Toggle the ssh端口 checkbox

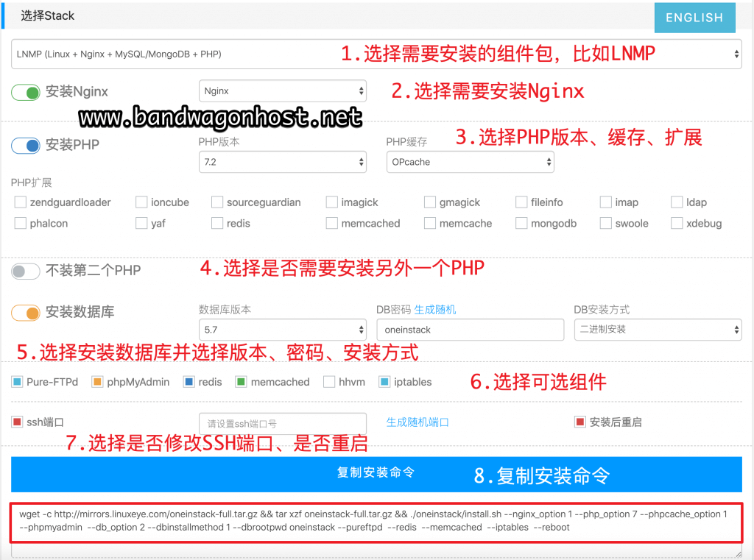pos(18,422)
